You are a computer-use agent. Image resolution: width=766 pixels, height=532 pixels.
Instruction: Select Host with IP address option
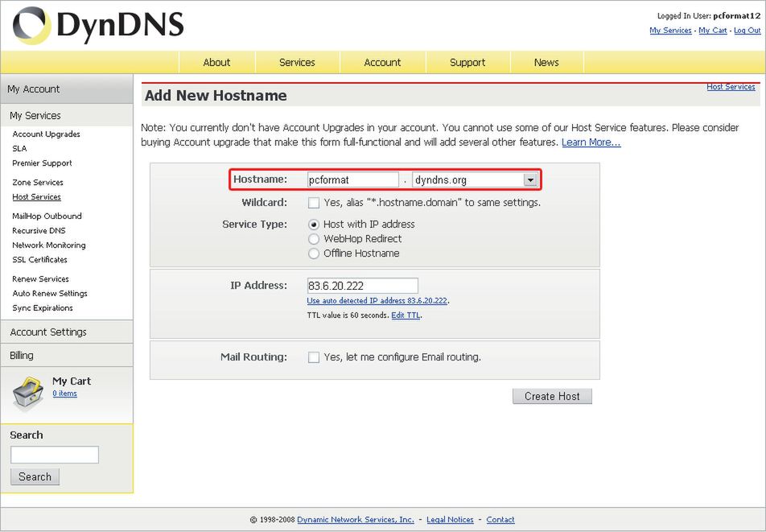[314, 225]
